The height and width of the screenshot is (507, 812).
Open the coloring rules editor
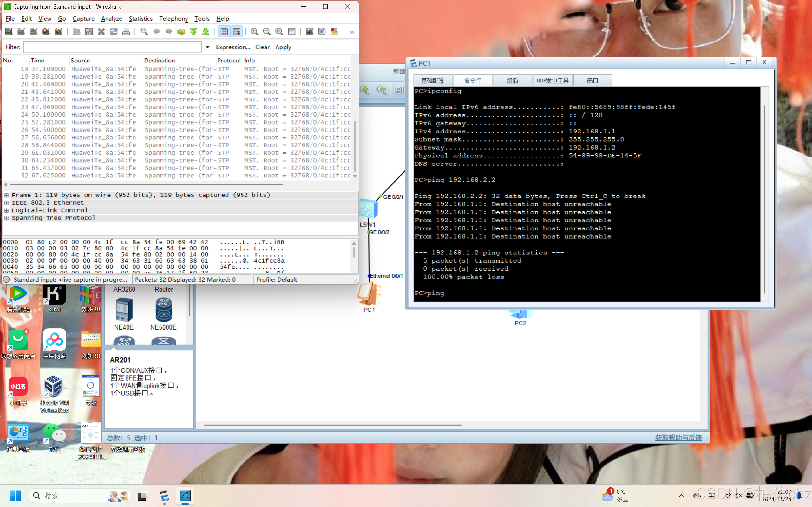334,31
